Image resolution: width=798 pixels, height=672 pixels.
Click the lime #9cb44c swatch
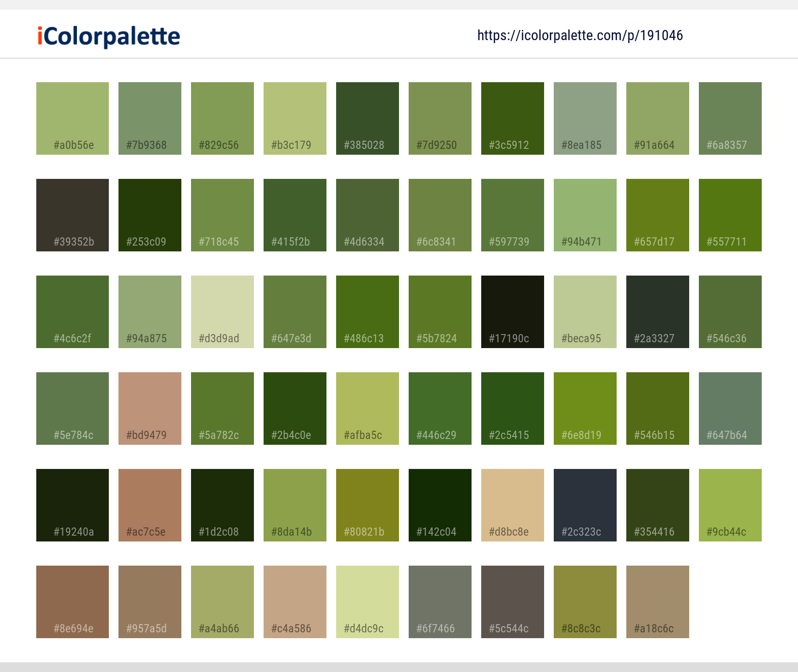point(730,505)
